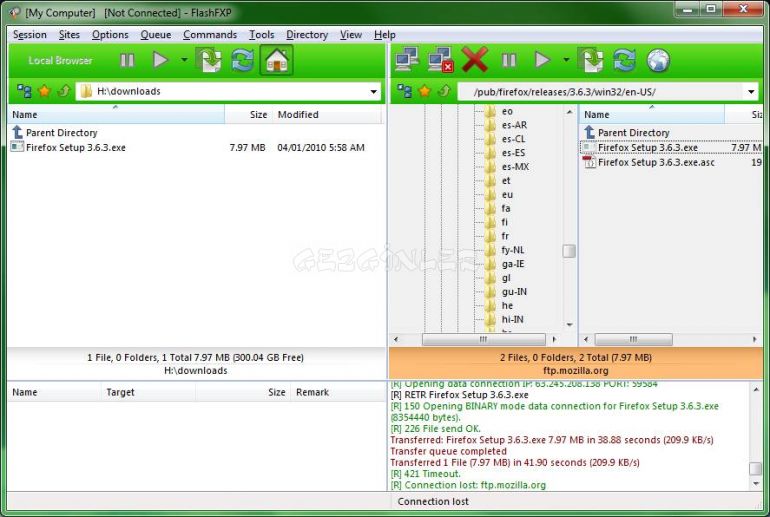This screenshot has height=517, width=770.
Task: Click the globe icon in remote toolbar
Action: (x=657, y=60)
